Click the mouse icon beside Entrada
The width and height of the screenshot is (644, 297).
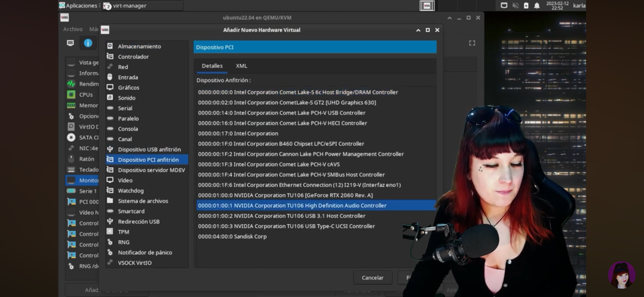110,77
